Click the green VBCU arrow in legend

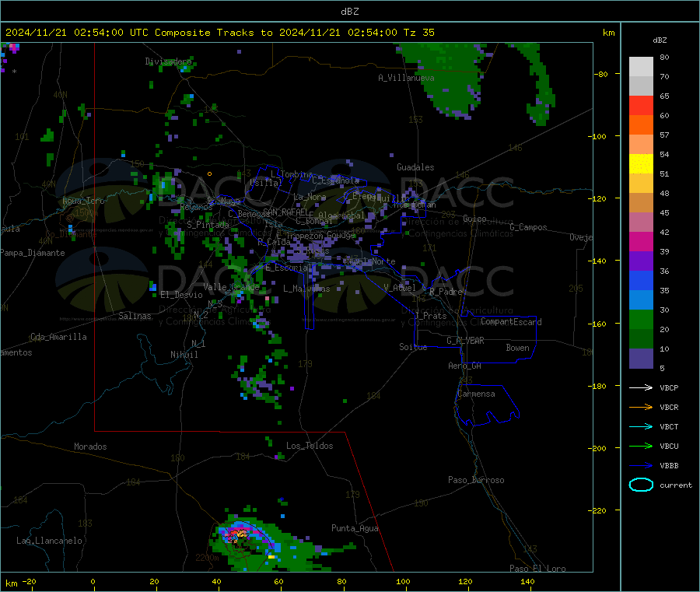point(641,446)
